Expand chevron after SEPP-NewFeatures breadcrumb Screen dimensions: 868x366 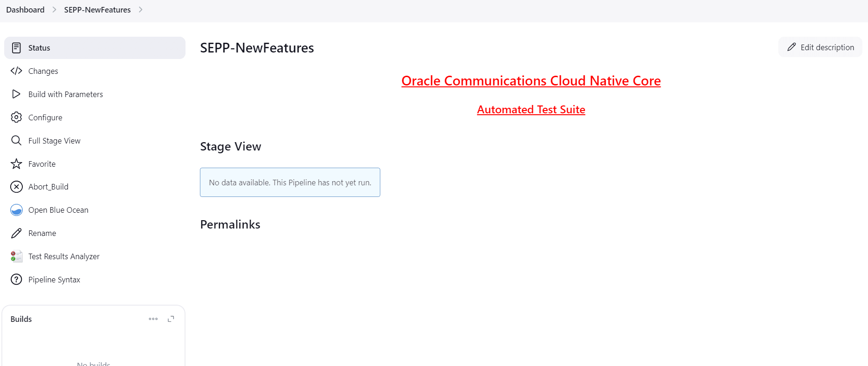140,10
